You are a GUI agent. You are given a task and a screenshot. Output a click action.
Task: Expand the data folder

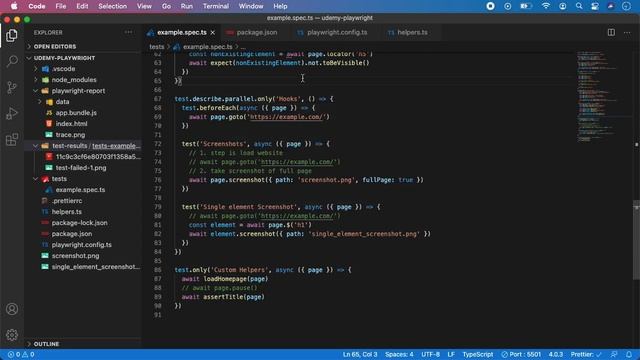pyautogui.click(x=62, y=102)
